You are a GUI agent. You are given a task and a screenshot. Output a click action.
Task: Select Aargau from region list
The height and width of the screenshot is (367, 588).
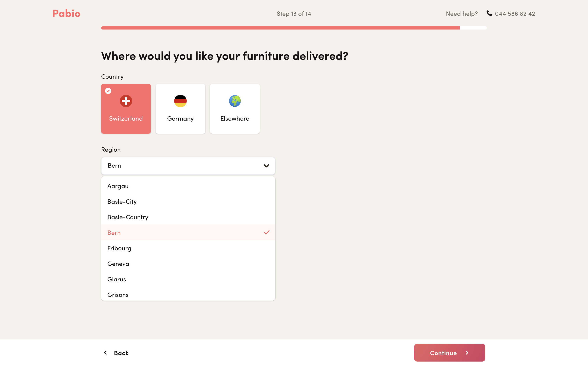[118, 186]
